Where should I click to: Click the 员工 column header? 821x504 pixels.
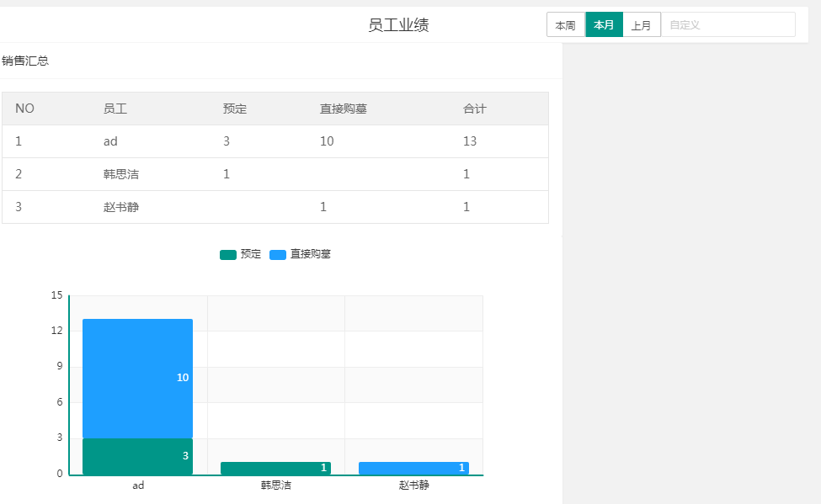(x=115, y=109)
